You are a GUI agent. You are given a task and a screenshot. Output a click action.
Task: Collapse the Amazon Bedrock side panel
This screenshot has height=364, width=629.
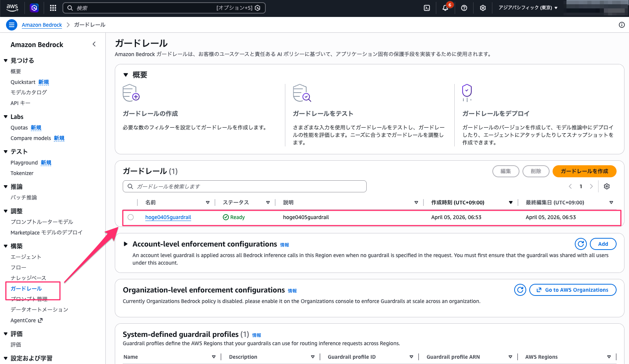[x=94, y=44]
